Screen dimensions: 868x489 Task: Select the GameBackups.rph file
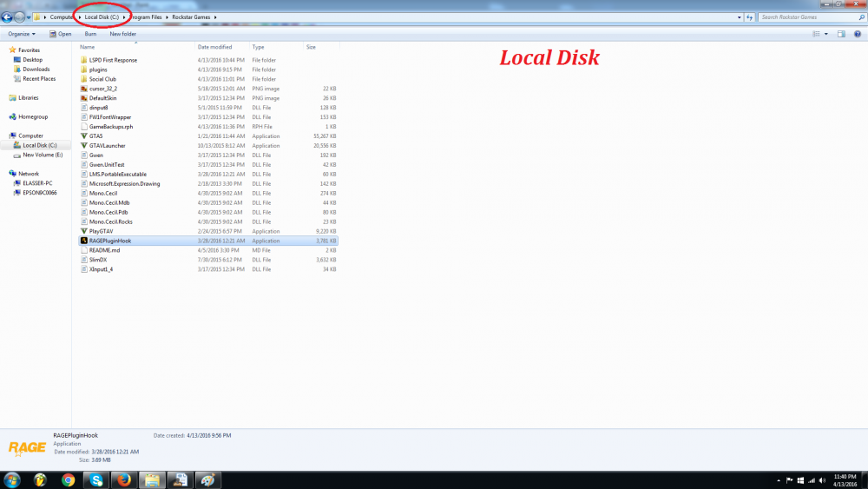pos(111,126)
